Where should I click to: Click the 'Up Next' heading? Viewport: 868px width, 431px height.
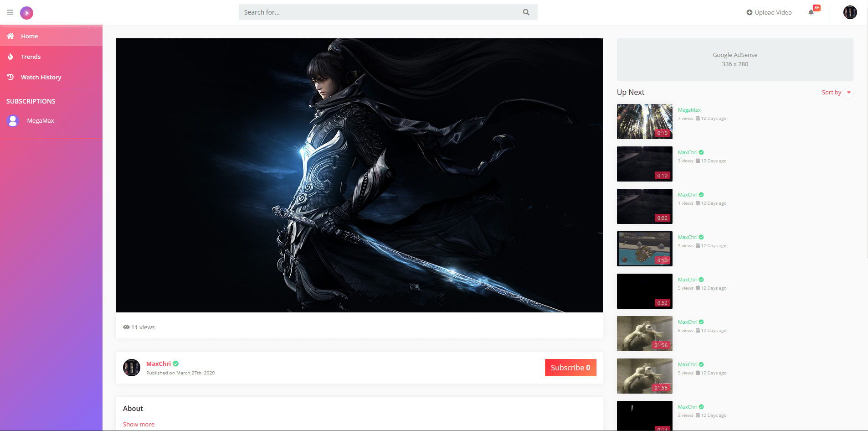point(631,92)
